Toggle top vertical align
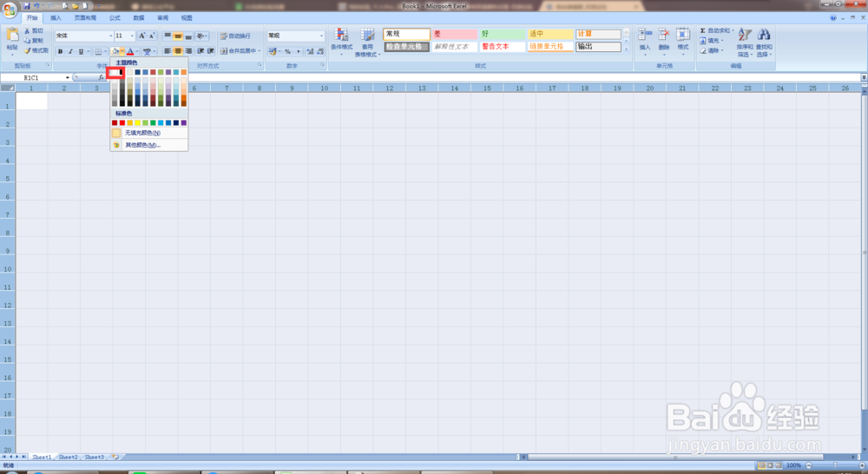 [168, 36]
